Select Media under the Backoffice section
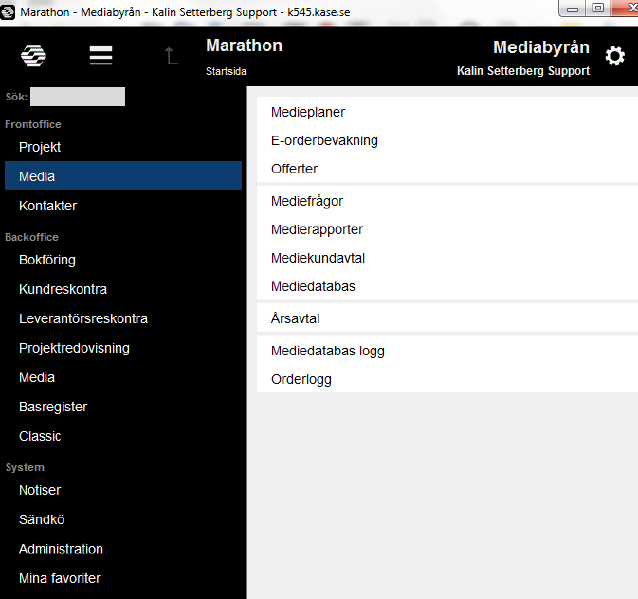Image resolution: width=638 pixels, height=599 pixels. (37, 377)
